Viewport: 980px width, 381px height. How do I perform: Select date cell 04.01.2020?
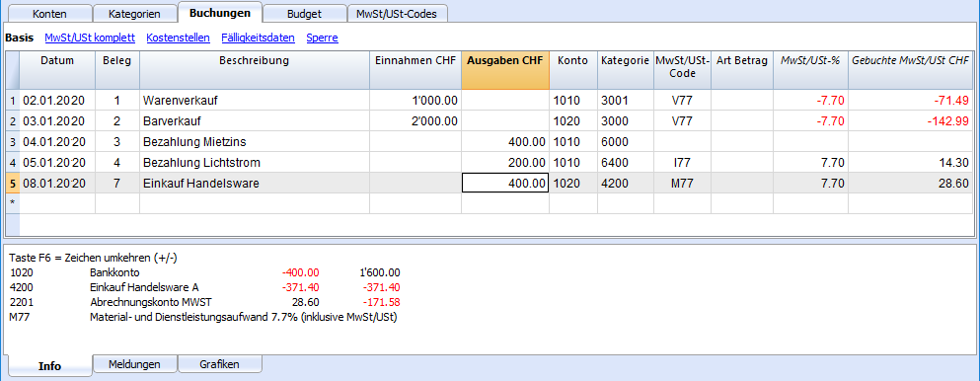click(x=57, y=141)
